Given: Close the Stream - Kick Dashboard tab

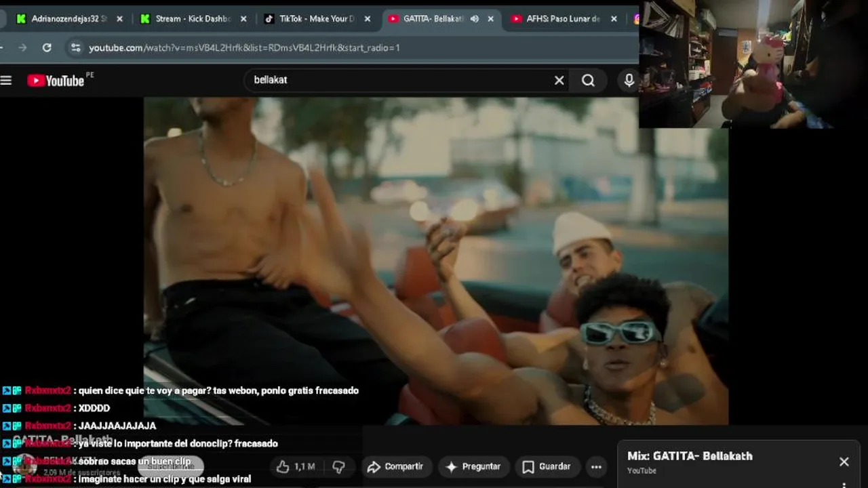Looking at the screenshot, I should point(243,19).
